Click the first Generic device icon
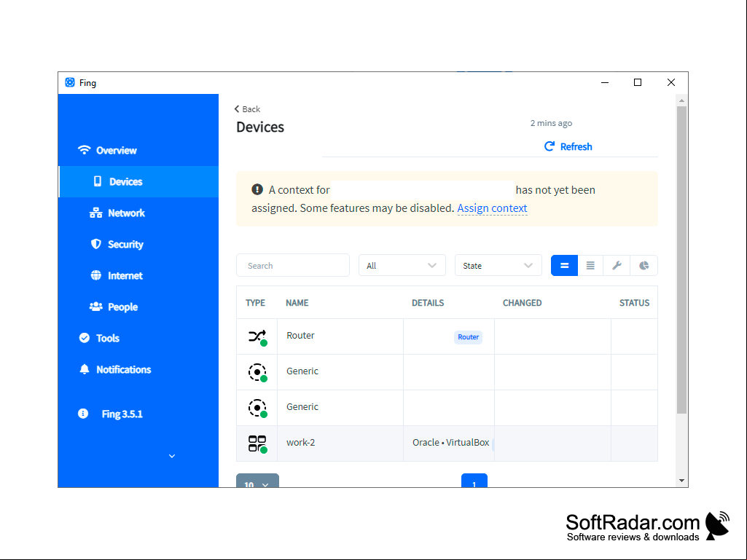 pyautogui.click(x=257, y=372)
